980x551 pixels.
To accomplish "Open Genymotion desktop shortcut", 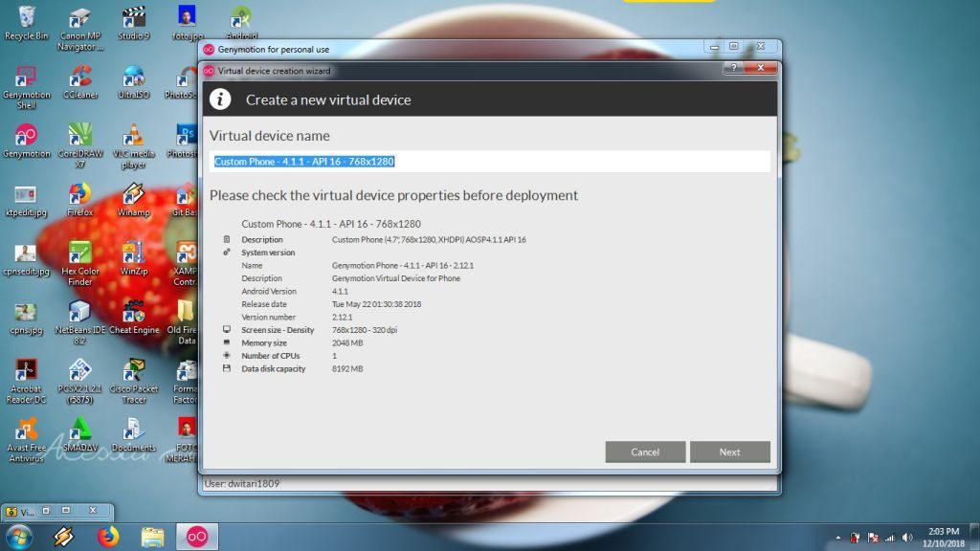I will click(x=26, y=141).
